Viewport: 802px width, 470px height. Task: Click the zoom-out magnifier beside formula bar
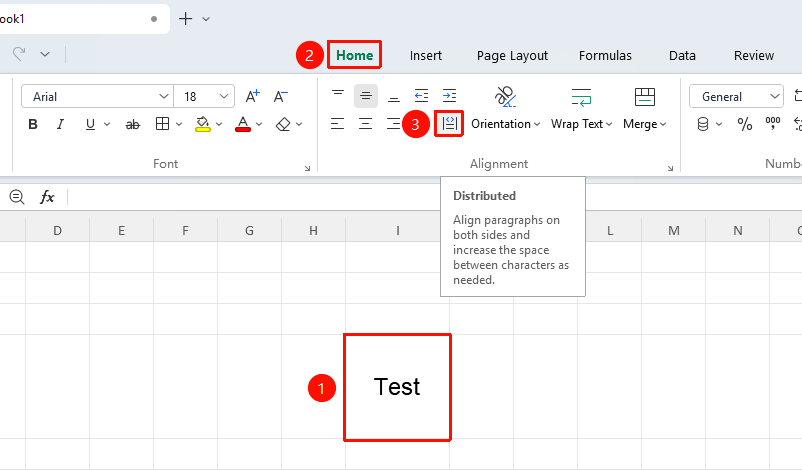[x=17, y=196]
